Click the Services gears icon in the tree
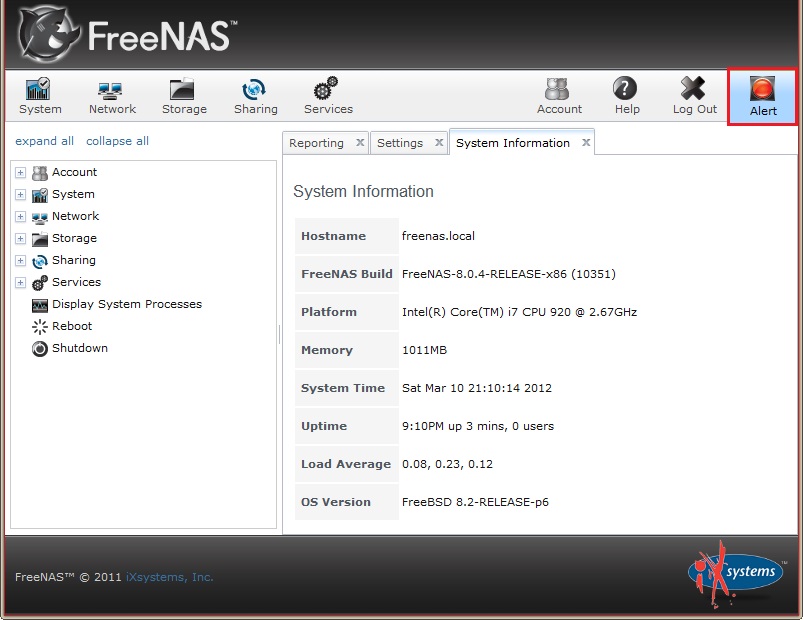The width and height of the screenshot is (803, 620). pos(40,283)
